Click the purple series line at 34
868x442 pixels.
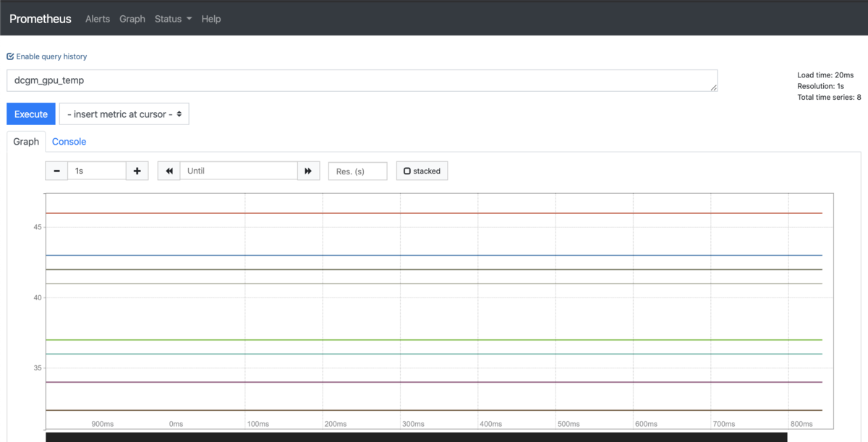point(434,382)
